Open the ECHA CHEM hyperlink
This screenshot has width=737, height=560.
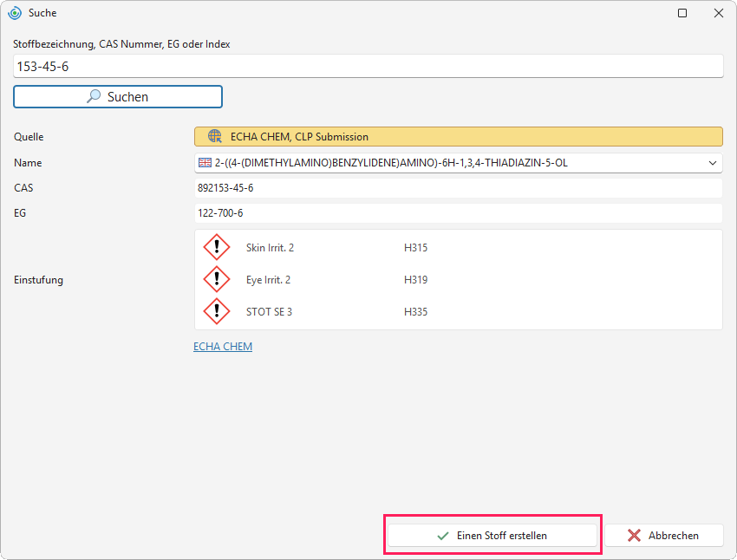point(223,346)
